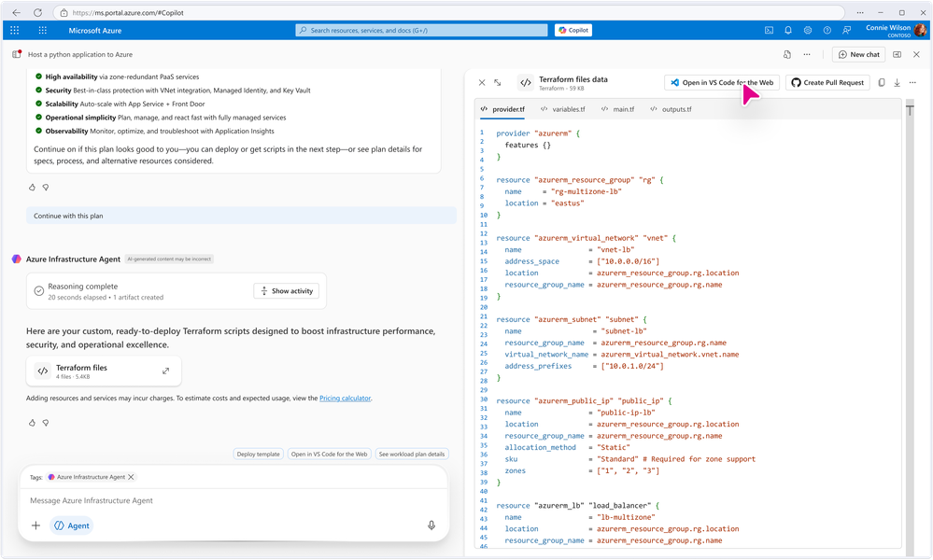Click See workload plan details suggestion

(x=412, y=455)
